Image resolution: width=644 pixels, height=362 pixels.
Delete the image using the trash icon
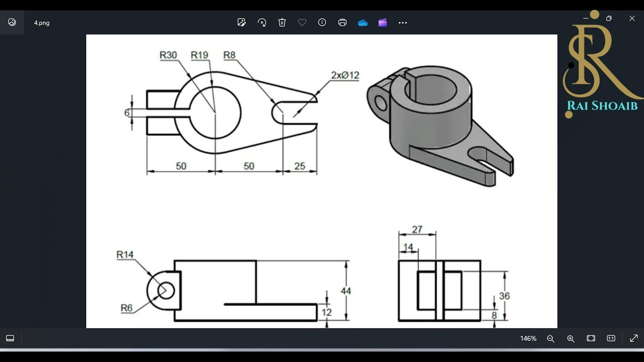[x=282, y=23]
